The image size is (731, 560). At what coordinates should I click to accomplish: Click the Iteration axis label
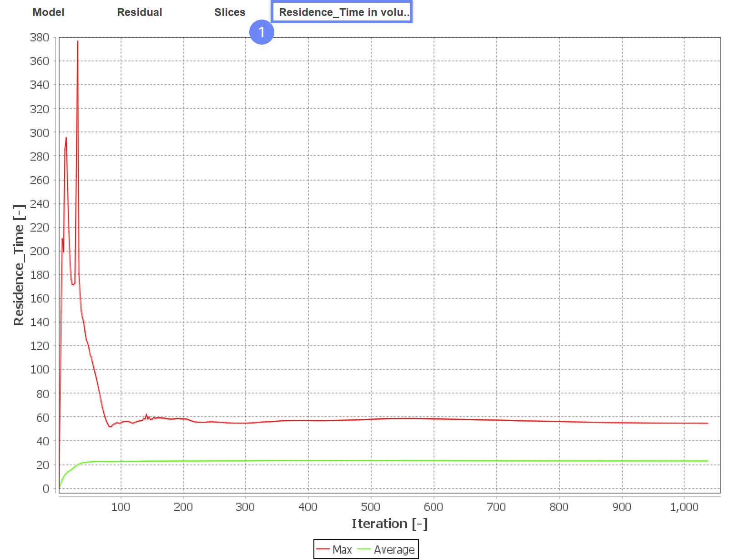[x=390, y=523]
